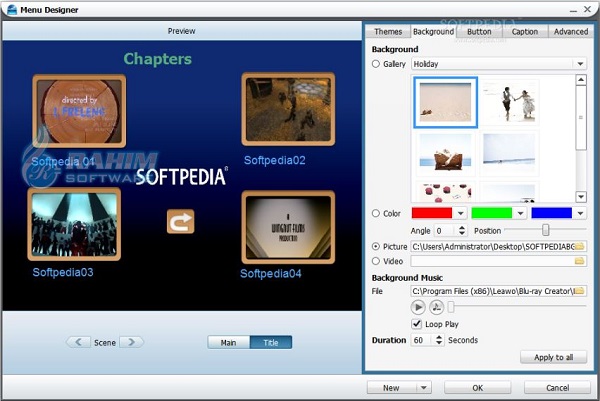Toggle the Loop Play checkbox
Viewport: 600px width, 401px height.
tap(417, 324)
